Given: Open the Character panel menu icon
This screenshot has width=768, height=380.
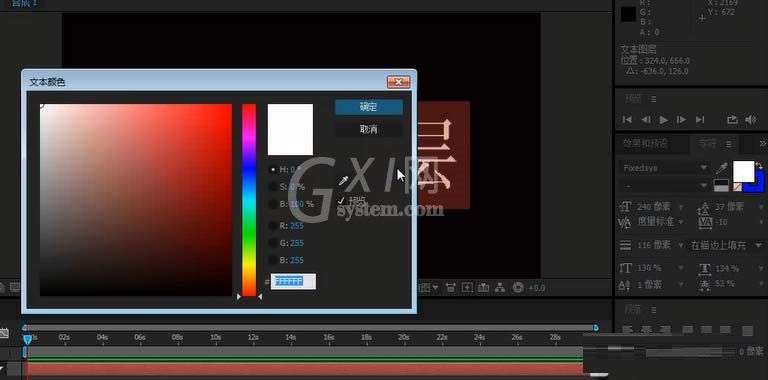Looking at the screenshot, I should (729, 144).
